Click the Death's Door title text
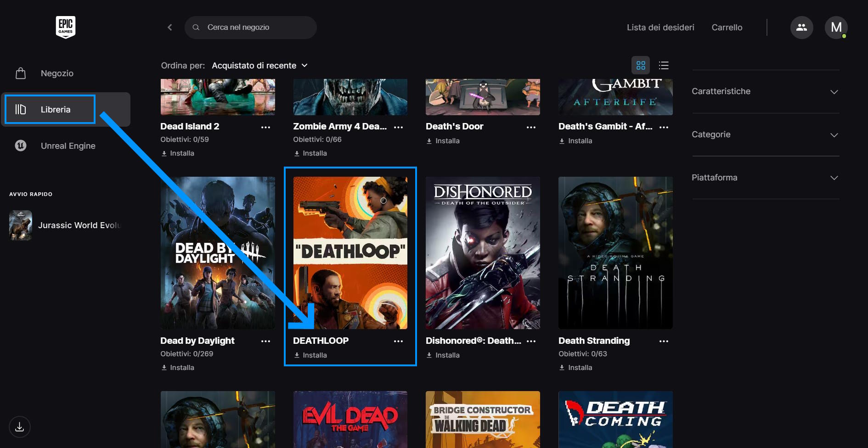This screenshot has width=868, height=448. tap(455, 126)
